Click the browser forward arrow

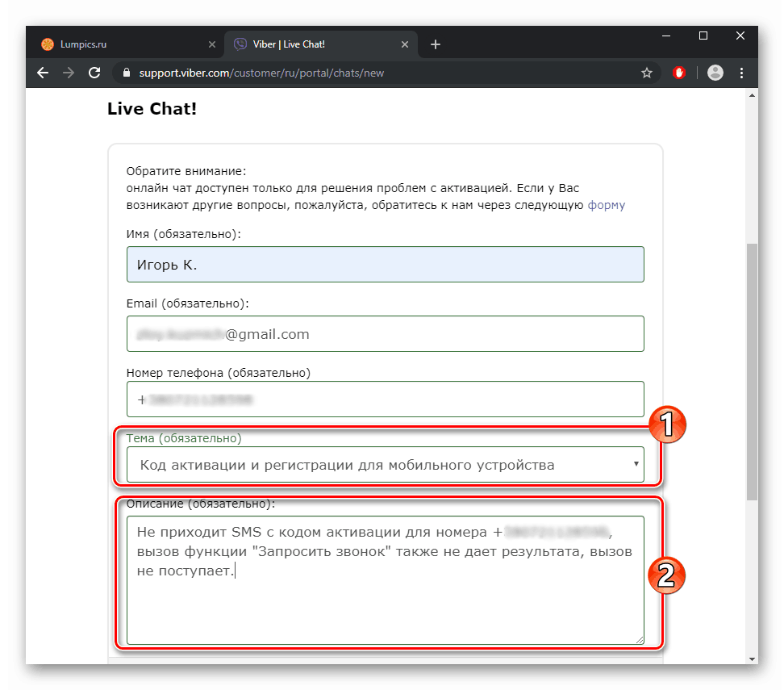point(69,73)
